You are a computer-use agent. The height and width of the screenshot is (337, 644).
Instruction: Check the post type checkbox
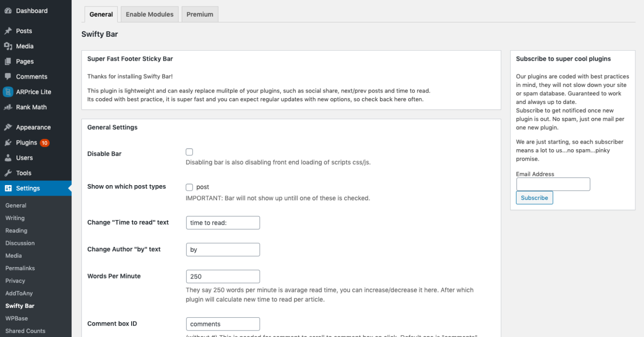[x=189, y=187]
